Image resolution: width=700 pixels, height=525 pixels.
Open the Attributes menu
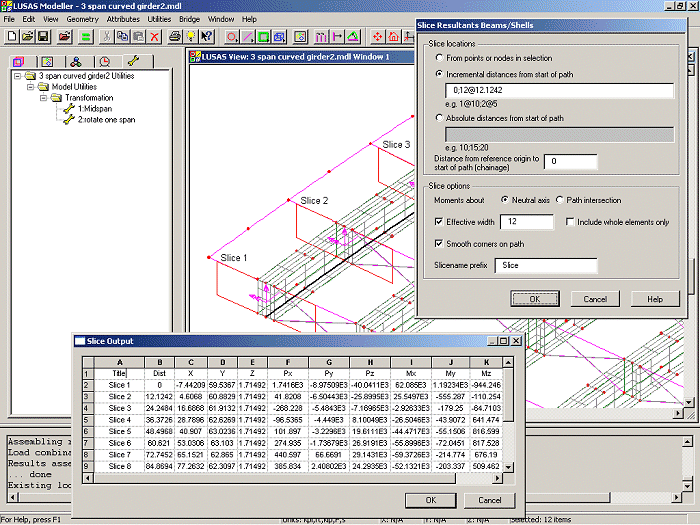[123, 19]
